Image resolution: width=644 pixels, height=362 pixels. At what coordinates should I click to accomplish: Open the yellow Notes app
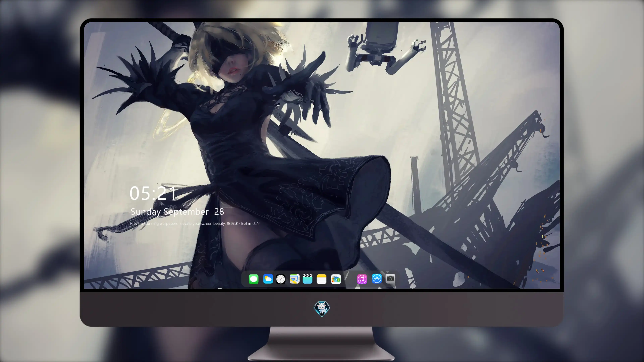click(x=321, y=279)
